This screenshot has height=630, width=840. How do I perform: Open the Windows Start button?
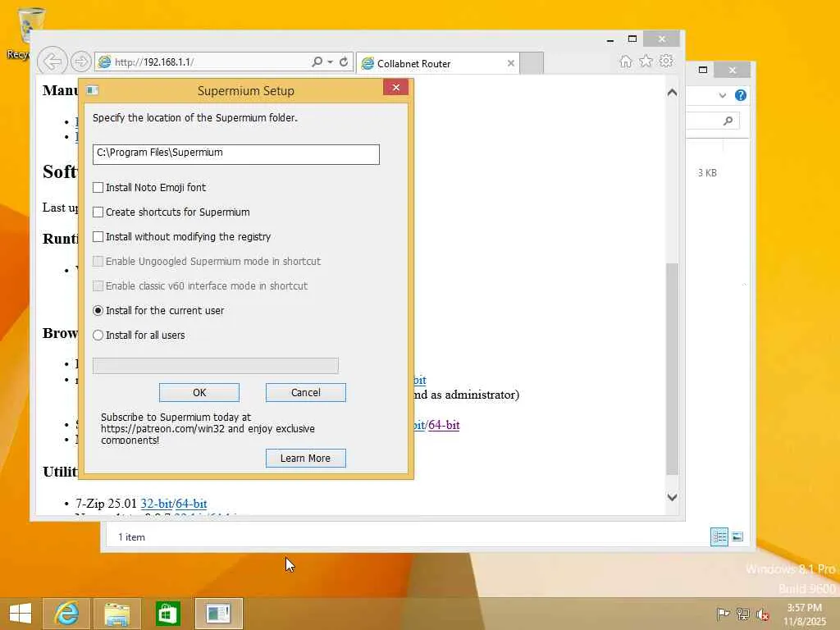coord(21,614)
